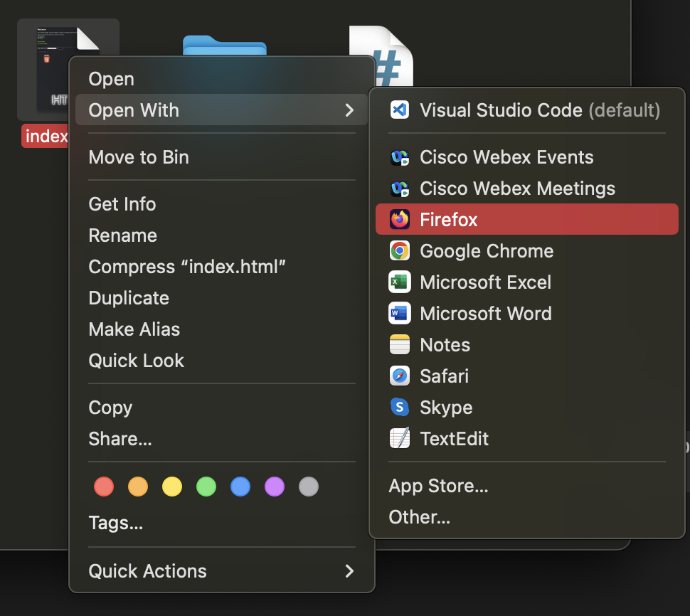Open file with Firefox

[x=526, y=219]
